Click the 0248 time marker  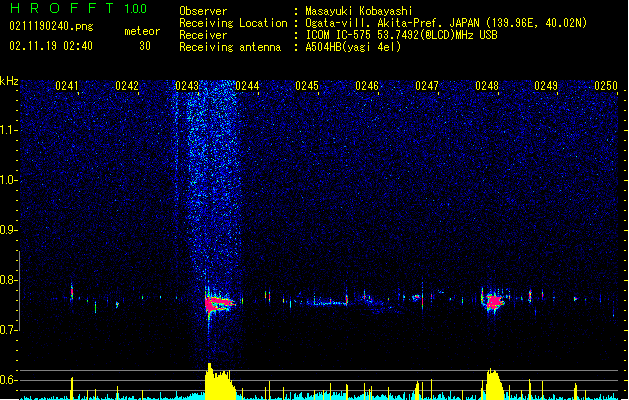tap(487, 86)
